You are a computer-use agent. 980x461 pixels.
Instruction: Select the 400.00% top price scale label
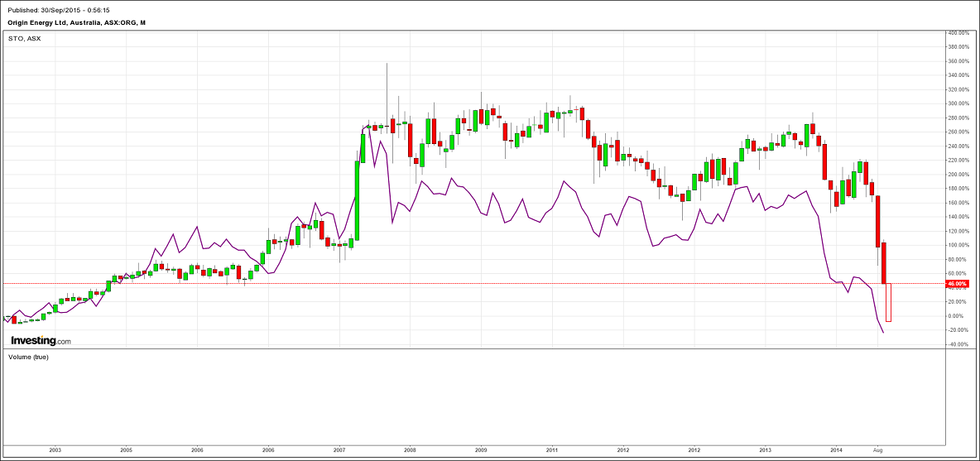point(958,33)
